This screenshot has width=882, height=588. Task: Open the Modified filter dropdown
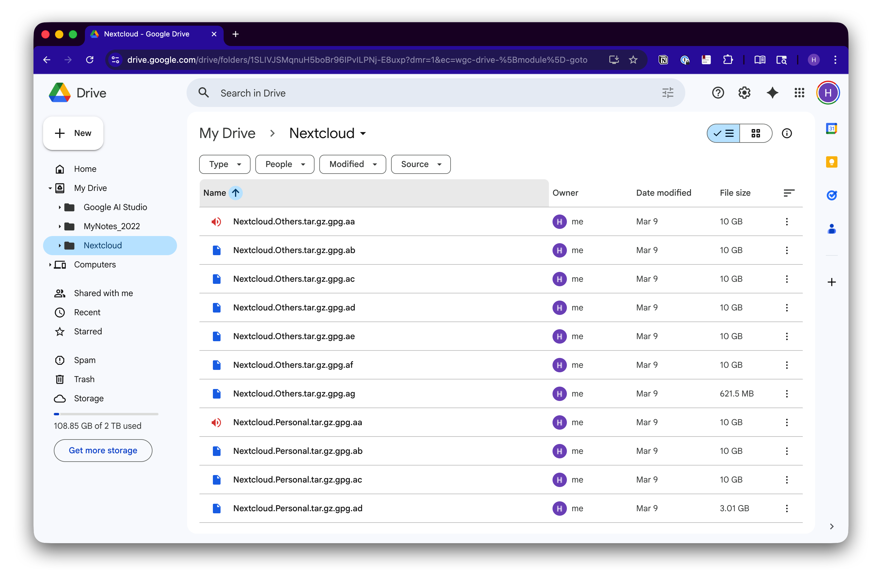click(352, 164)
